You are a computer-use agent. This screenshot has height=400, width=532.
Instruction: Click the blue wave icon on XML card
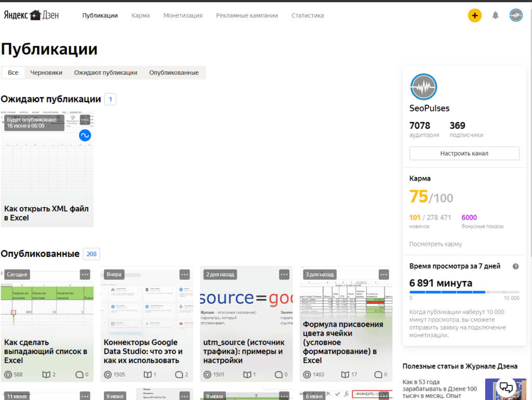coord(85,135)
